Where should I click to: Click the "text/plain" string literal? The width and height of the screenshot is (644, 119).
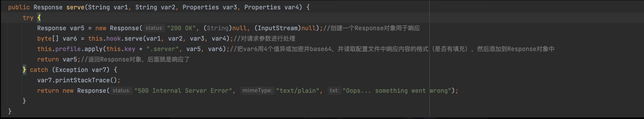[297, 90]
